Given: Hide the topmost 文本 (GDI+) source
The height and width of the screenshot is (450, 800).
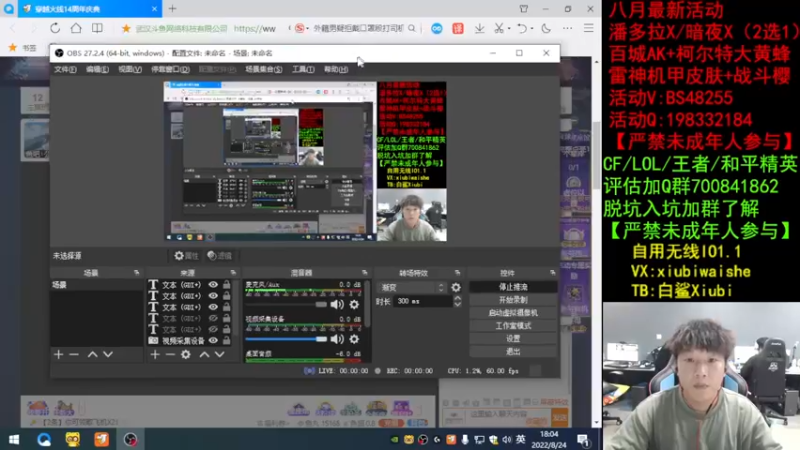Looking at the screenshot, I should (213, 285).
